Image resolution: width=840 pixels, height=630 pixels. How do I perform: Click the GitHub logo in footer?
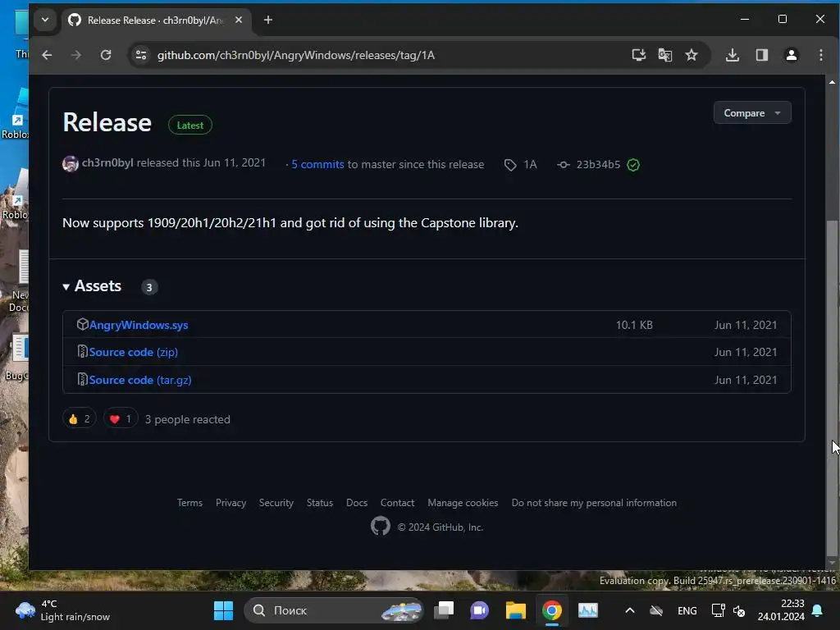pos(381,526)
